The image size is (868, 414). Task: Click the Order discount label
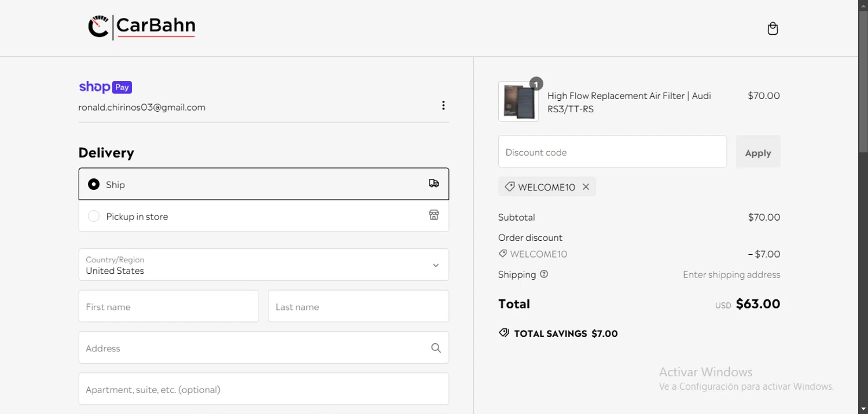point(530,237)
